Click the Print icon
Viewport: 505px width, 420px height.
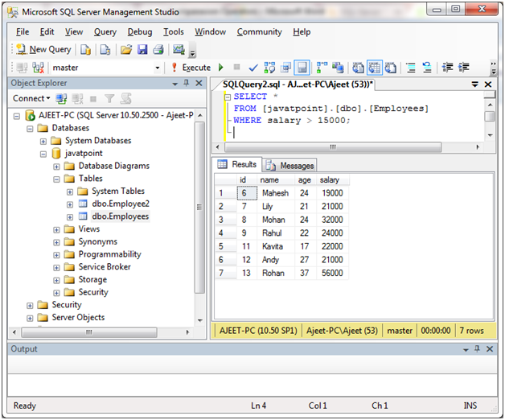point(158,49)
